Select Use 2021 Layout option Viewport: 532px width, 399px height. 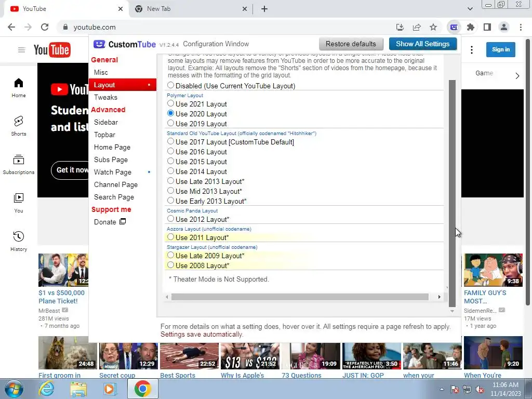170,103
